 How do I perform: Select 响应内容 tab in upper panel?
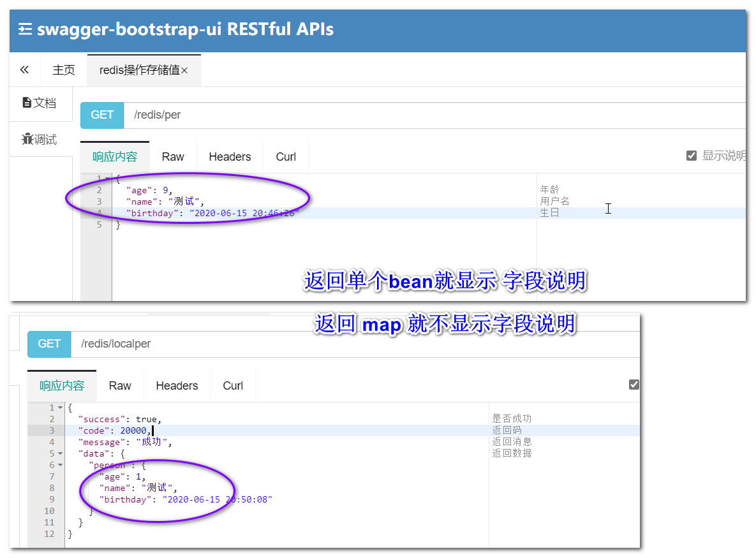click(115, 157)
